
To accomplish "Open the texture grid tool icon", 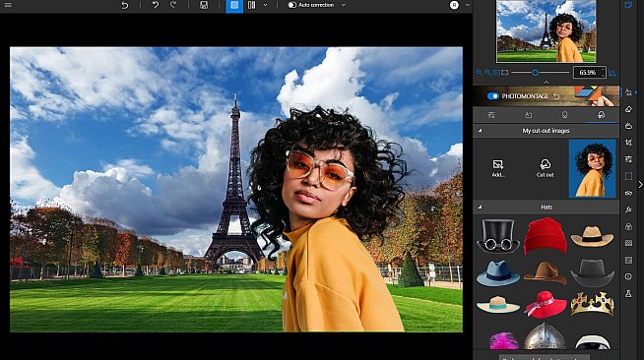I will (628, 243).
